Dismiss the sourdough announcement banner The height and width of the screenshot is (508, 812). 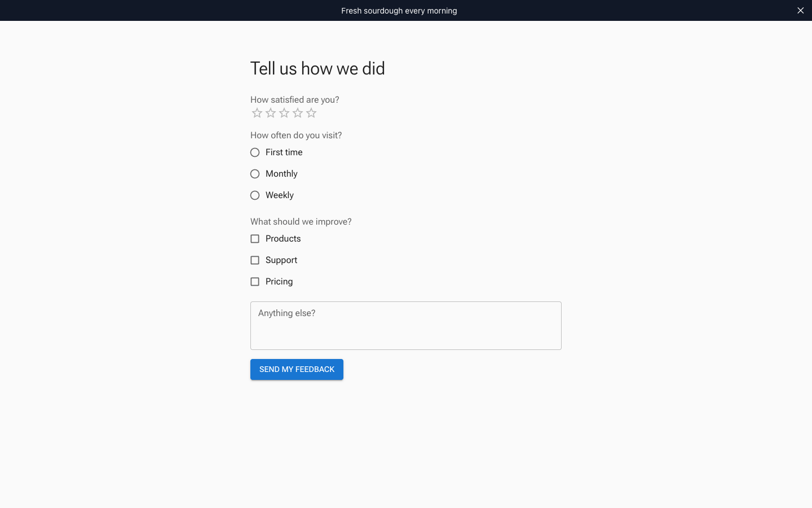pyautogui.click(x=800, y=10)
